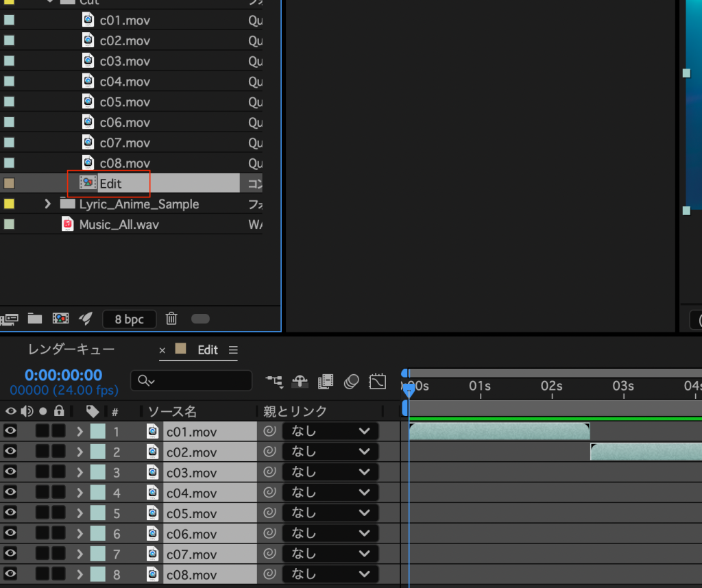Enable frame blending for the composition
The height and width of the screenshot is (588, 702).
(x=326, y=381)
